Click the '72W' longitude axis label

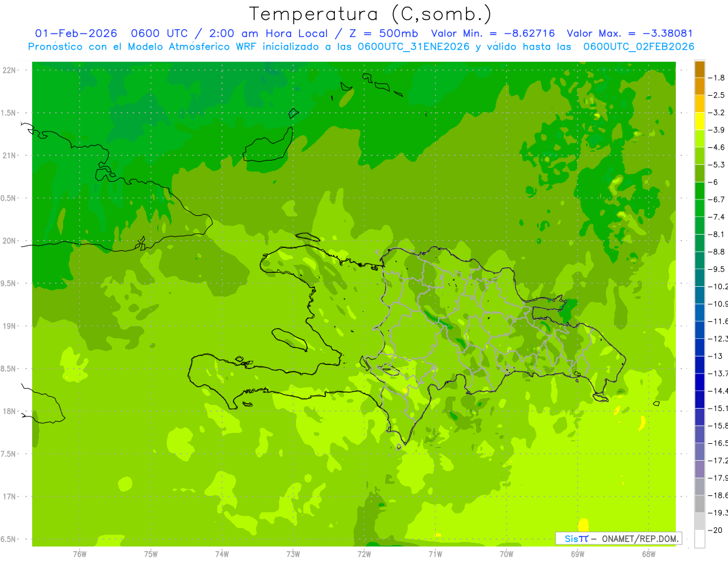click(364, 554)
